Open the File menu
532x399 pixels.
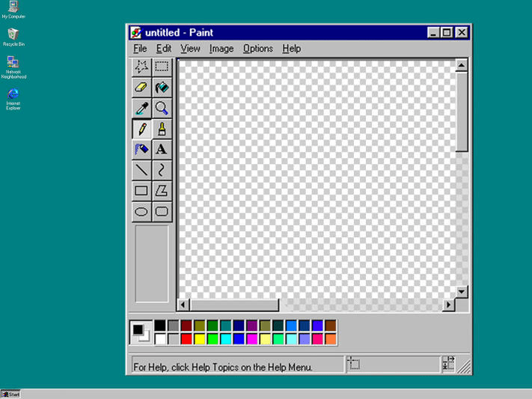click(x=140, y=49)
